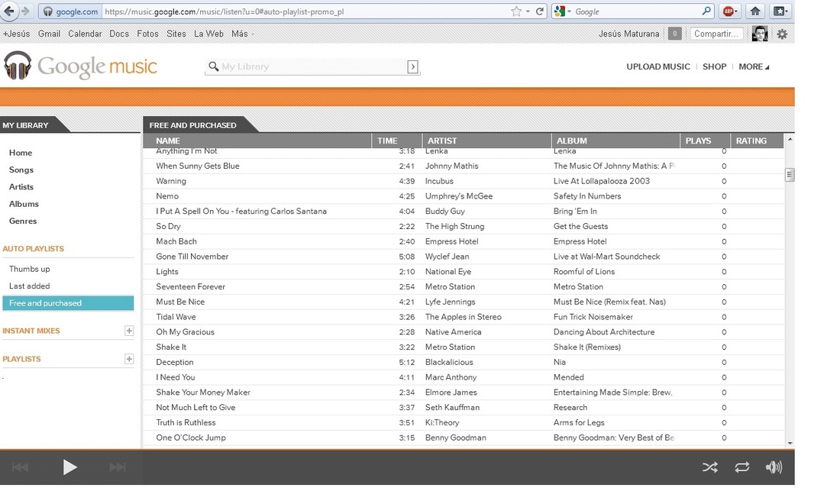Open La Web from Google bar
The width and height of the screenshot is (840, 504).
click(x=208, y=34)
